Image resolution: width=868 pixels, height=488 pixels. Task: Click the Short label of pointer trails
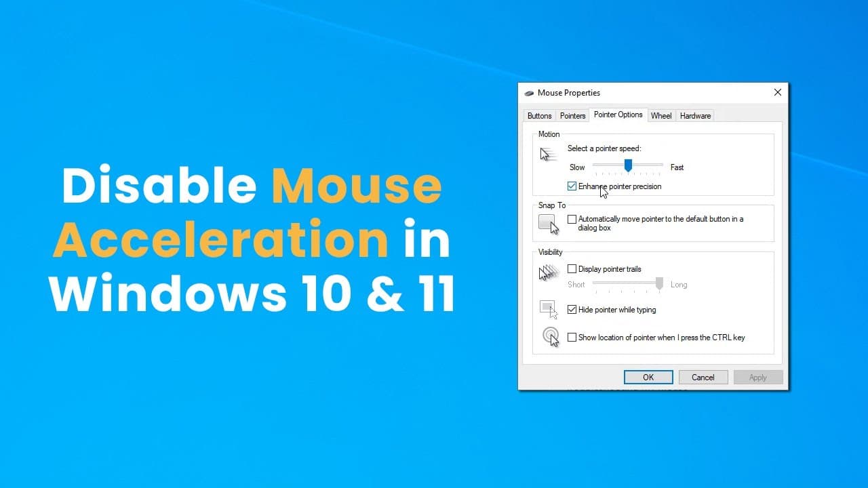click(576, 285)
